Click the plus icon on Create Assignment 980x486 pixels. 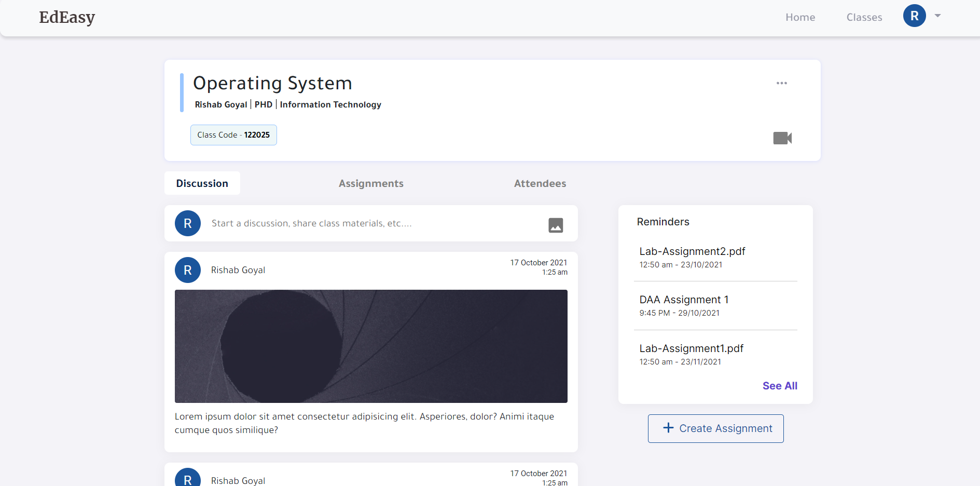pyautogui.click(x=668, y=428)
